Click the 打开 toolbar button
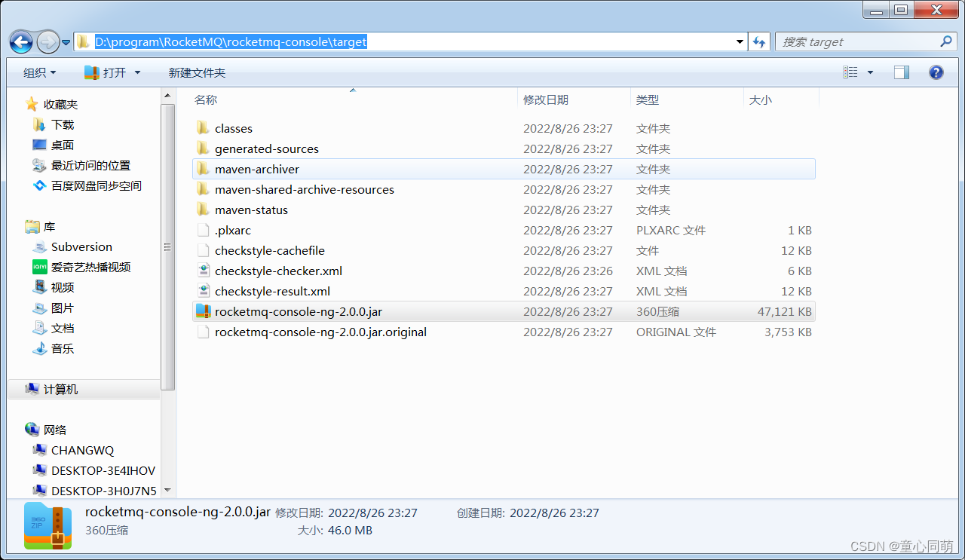Screen dimensions: 965x560 (x=105, y=72)
